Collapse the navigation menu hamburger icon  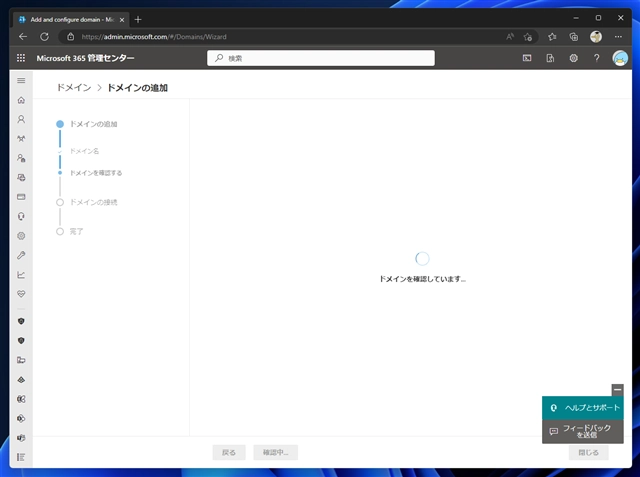point(21,80)
